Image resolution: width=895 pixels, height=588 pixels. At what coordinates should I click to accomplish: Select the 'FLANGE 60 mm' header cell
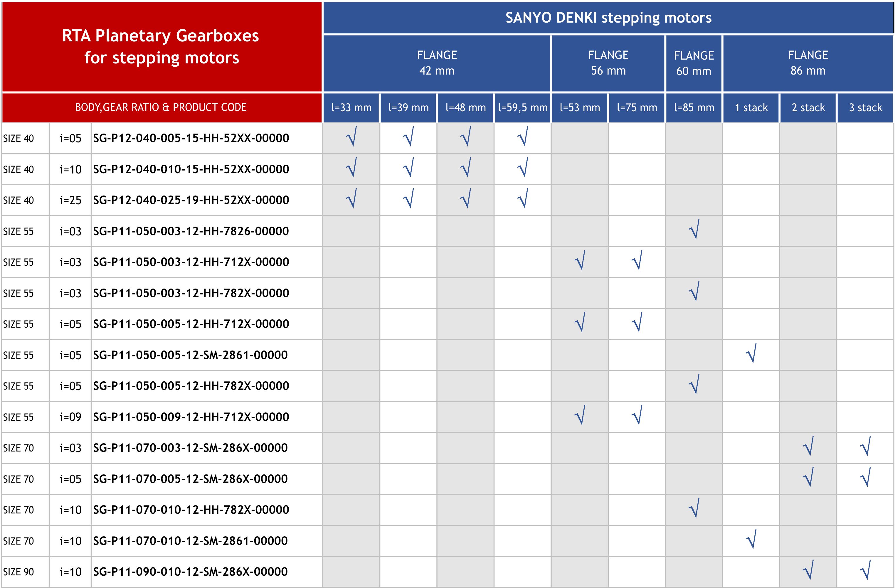click(x=694, y=63)
